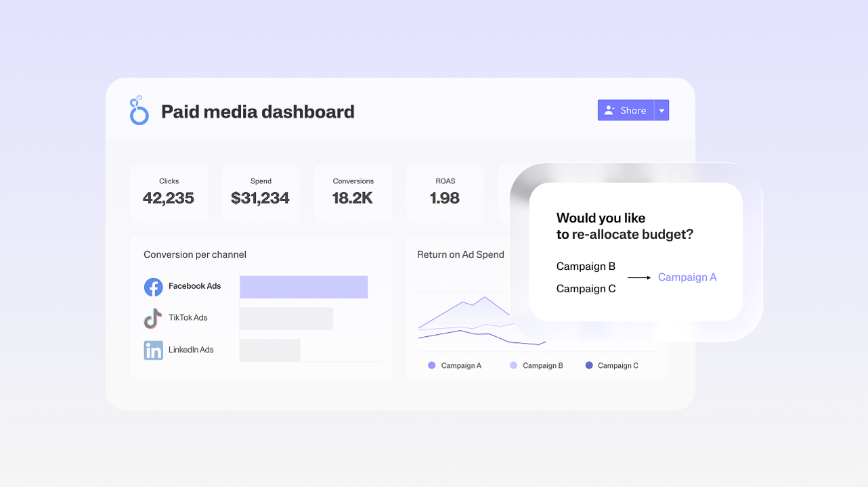868x487 pixels.
Task: Open the Clicks metric card
Action: pos(169,193)
